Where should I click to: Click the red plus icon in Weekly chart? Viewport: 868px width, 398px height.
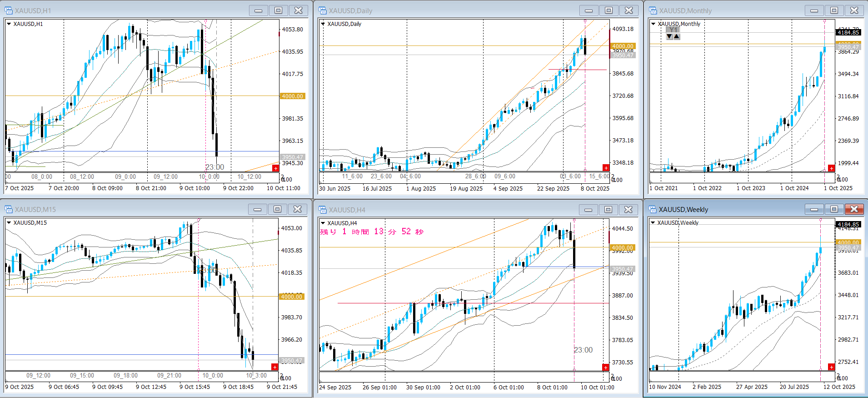coord(831,367)
